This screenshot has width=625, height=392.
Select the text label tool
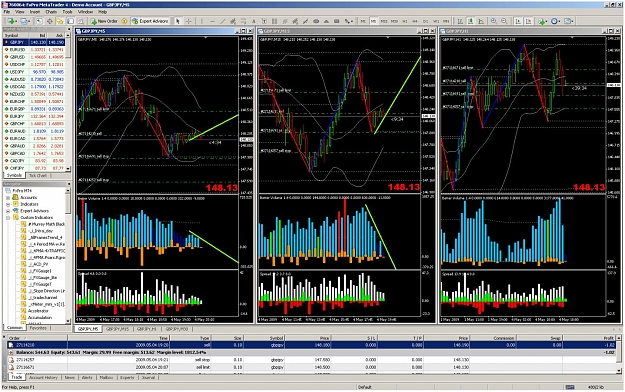[x=264, y=21]
